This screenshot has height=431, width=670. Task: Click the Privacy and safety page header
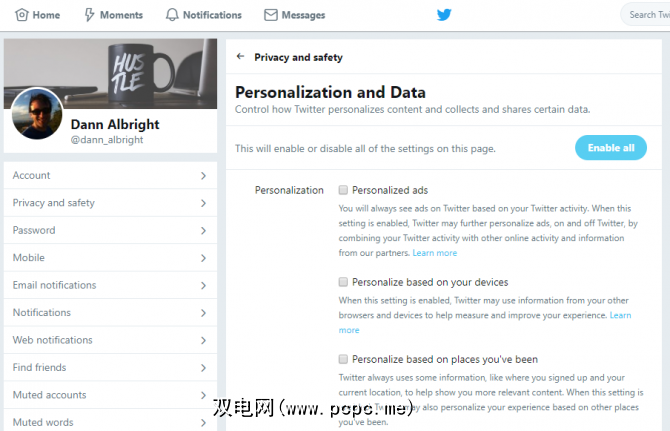click(x=298, y=57)
